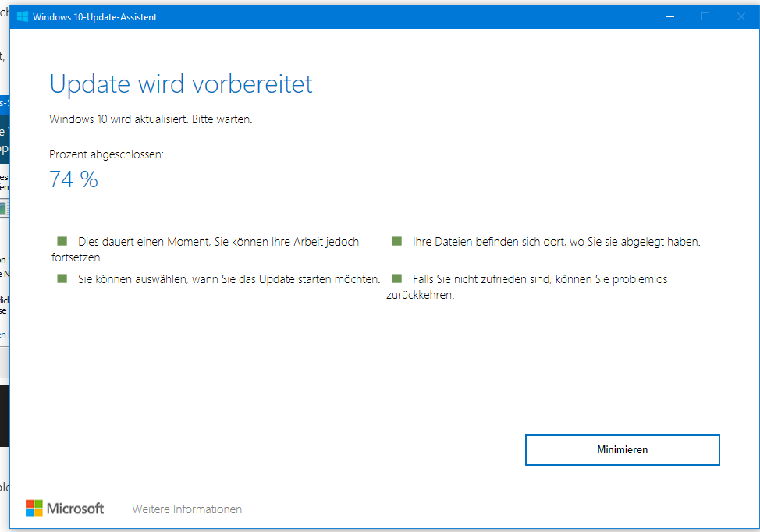This screenshot has height=532, width=760.
Task: Click 'Windows 10 wird aktualisiert. Bitte warten.' text
Action: (x=151, y=119)
